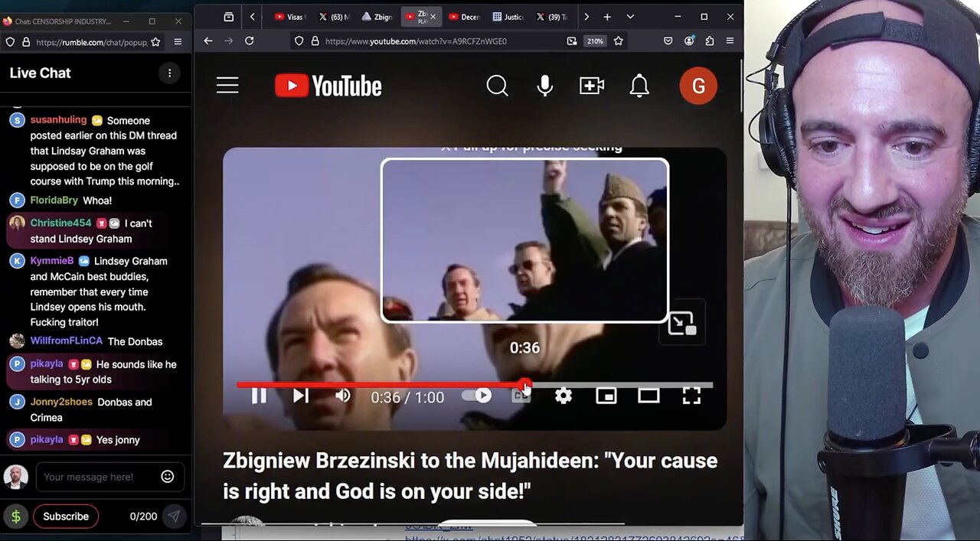Open the YouTube hamburger guide menu

[x=227, y=86]
